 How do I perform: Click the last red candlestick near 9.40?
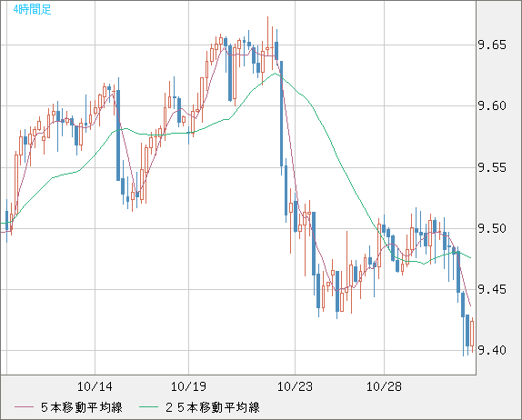(472, 335)
